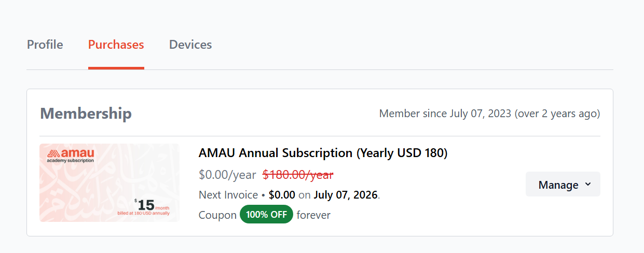Click the strikethrough $180.00/year price
644x253 pixels.
pyautogui.click(x=298, y=175)
